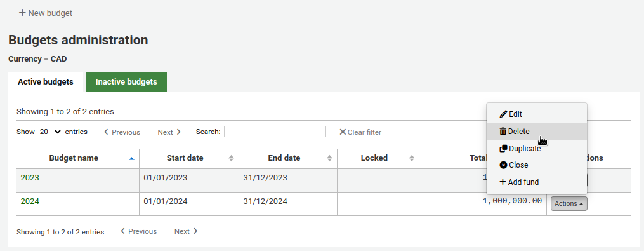Sort by the End date column
The image size is (644, 251).
click(288, 158)
